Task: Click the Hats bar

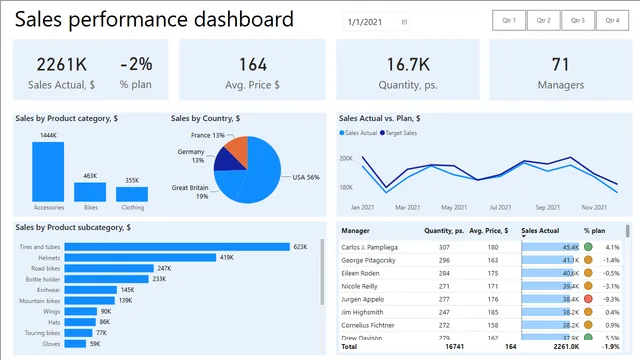Action: click(80, 322)
